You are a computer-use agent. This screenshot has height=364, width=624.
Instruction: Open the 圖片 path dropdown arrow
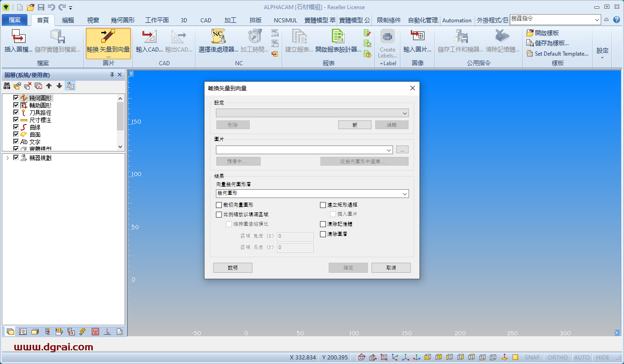389,150
